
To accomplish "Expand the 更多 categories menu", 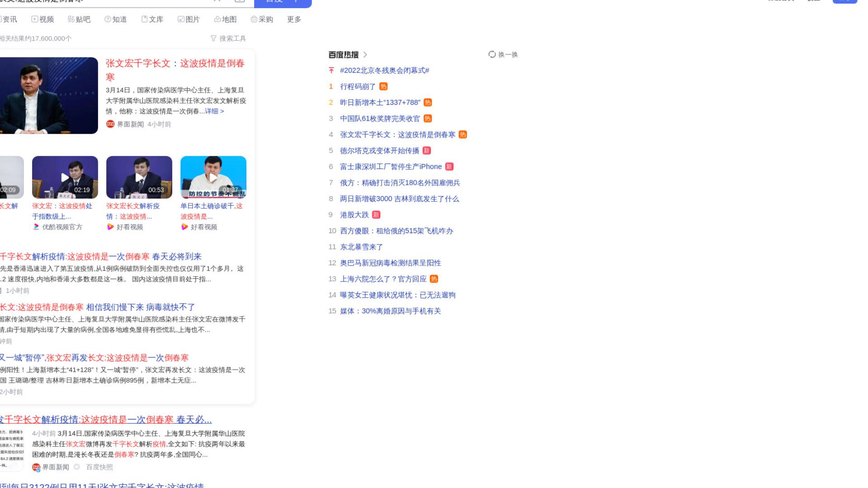I will point(294,19).
